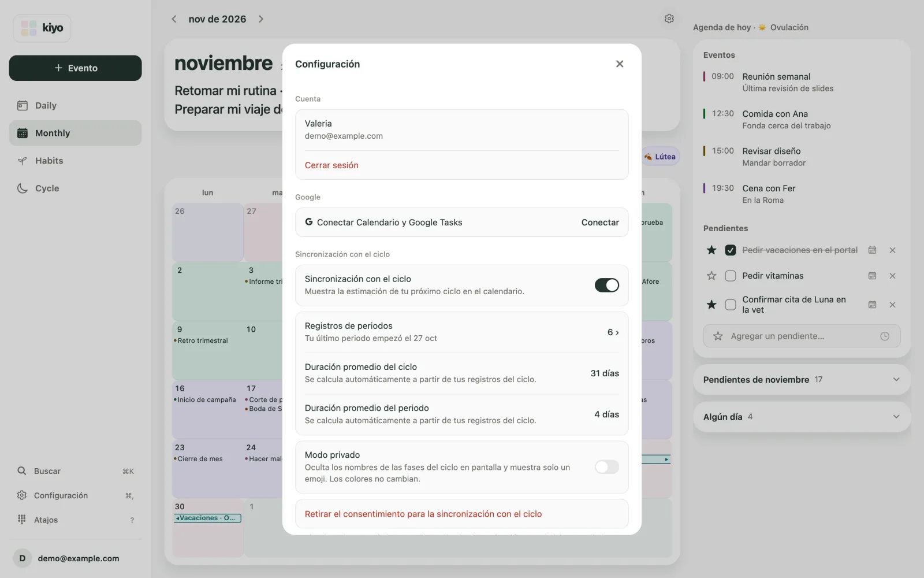Image resolution: width=924 pixels, height=578 pixels.
Task: Delete Pedir vitaminas task
Action: [x=892, y=276]
